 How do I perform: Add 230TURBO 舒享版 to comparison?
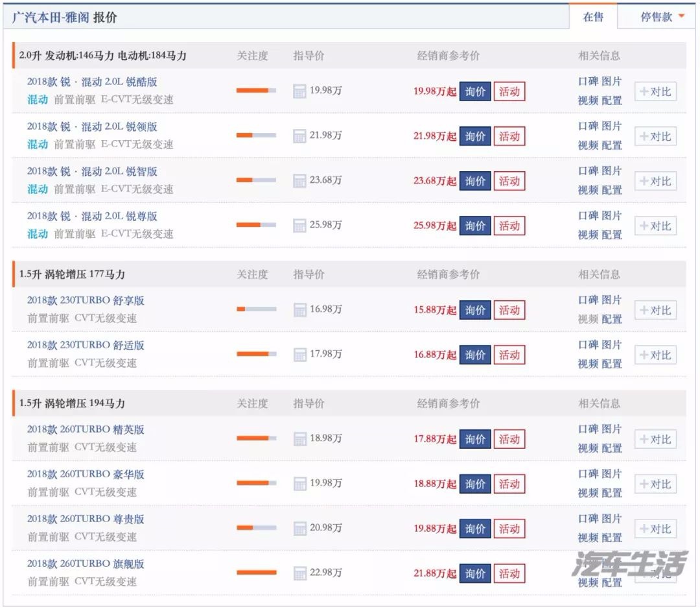tap(655, 310)
